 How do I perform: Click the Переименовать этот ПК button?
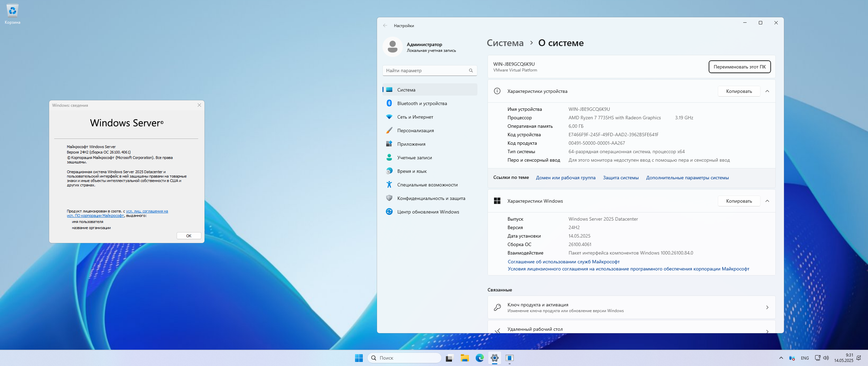[739, 67]
